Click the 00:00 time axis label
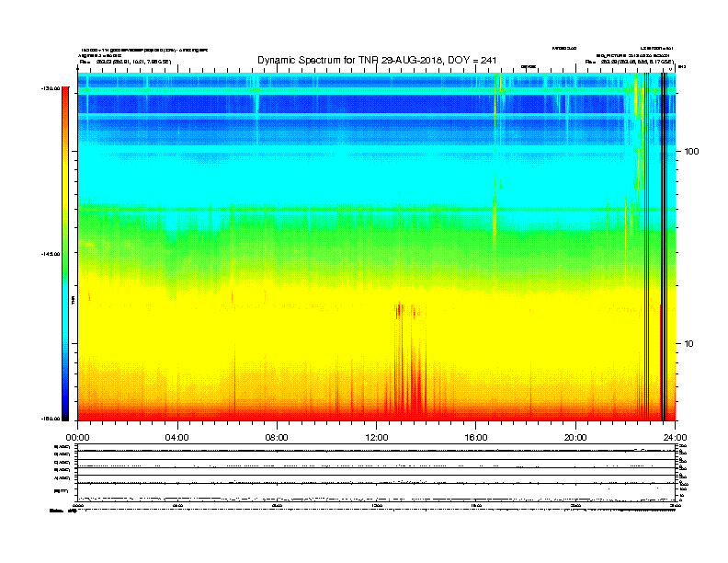 [x=77, y=438]
